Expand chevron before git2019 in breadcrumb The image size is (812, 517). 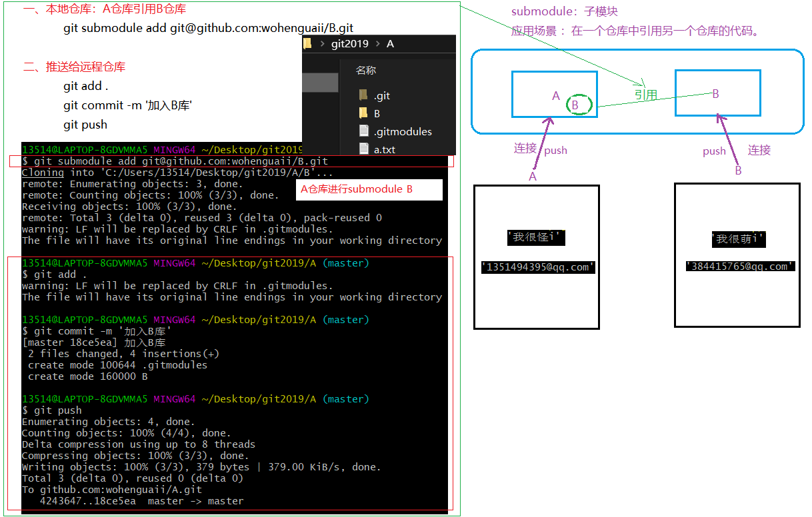pyautogui.click(x=323, y=44)
